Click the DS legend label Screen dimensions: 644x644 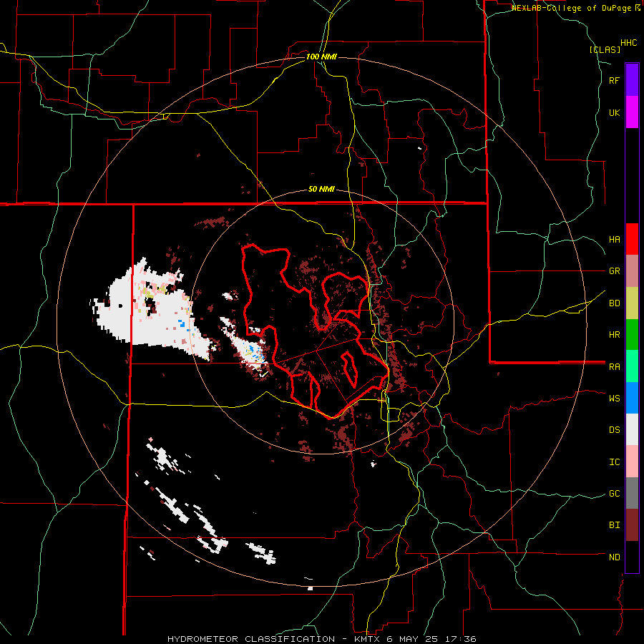click(x=614, y=430)
